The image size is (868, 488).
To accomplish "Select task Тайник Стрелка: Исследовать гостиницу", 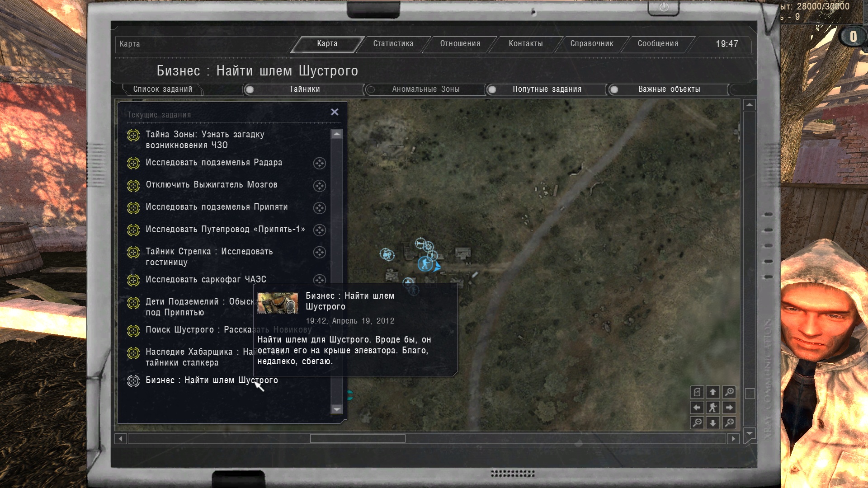I will tap(209, 257).
